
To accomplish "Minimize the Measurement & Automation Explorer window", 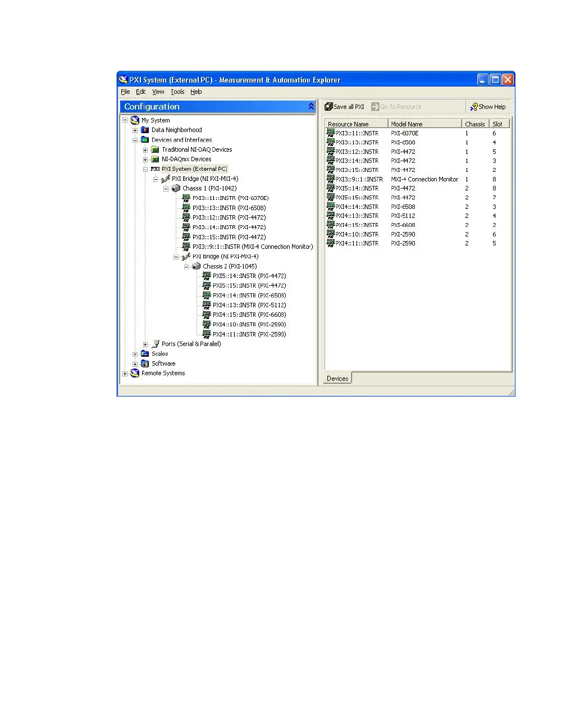I will tap(483, 80).
